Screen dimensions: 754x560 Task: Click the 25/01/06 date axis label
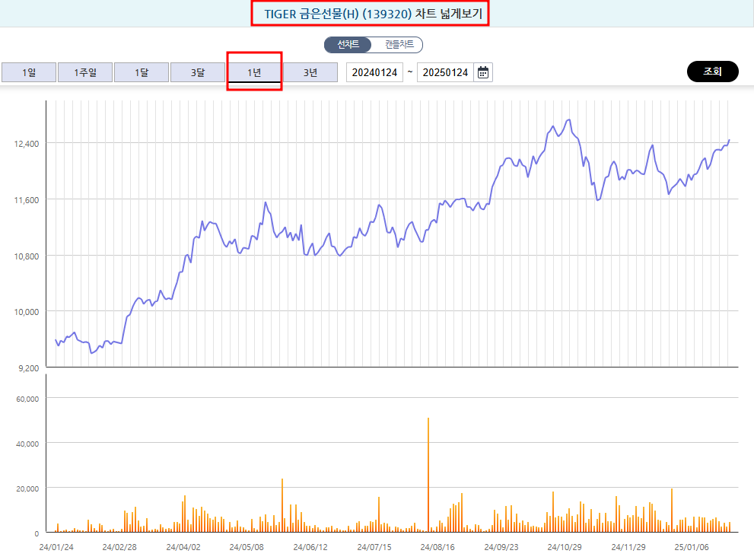(692, 547)
